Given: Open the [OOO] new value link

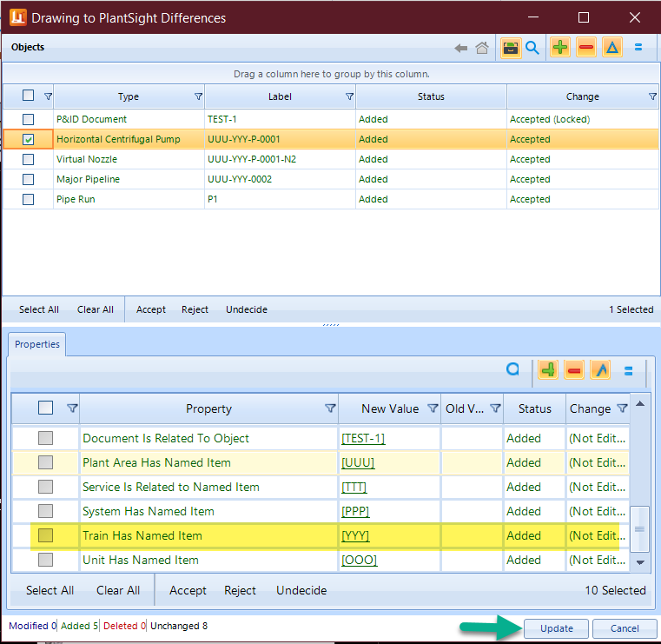Looking at the screenshot, I should 360,560.
